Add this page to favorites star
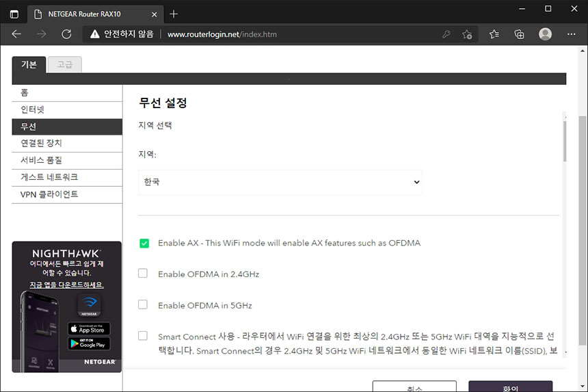 [467, 34]
